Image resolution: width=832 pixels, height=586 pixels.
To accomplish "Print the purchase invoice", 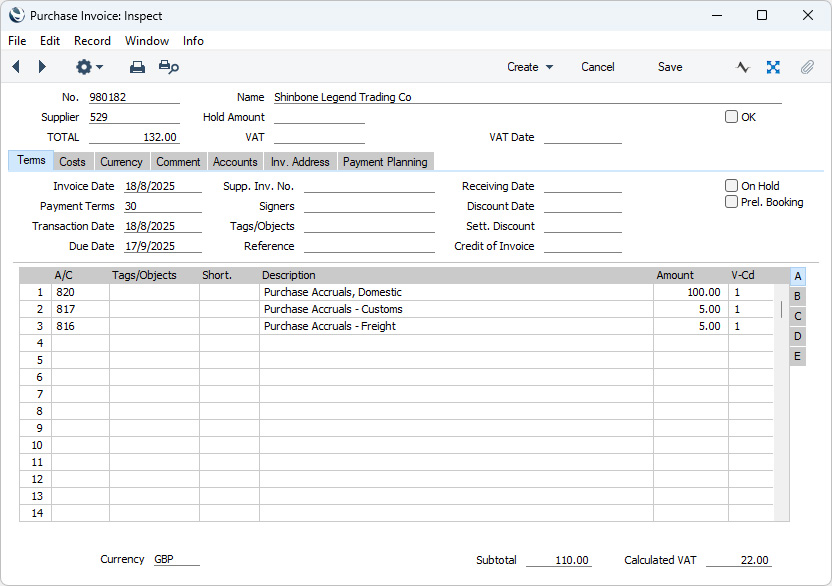I will click(137, 67).
